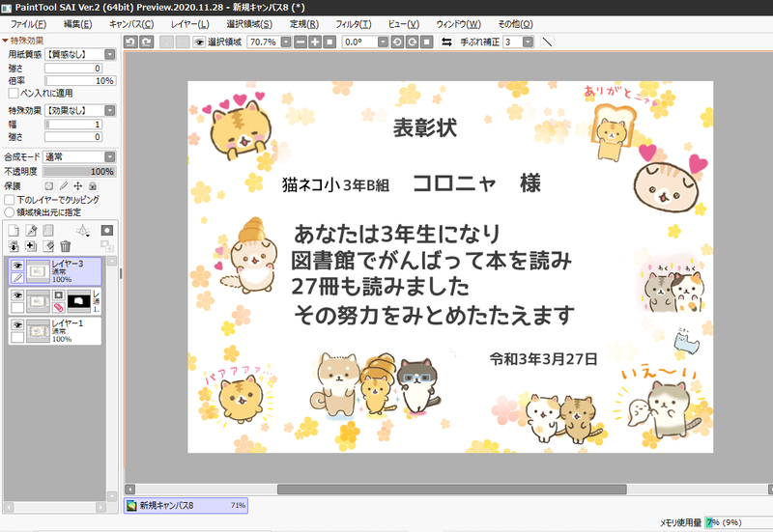
Task: Rotate canvas clockwise
Action: click(x=413, y=42)
